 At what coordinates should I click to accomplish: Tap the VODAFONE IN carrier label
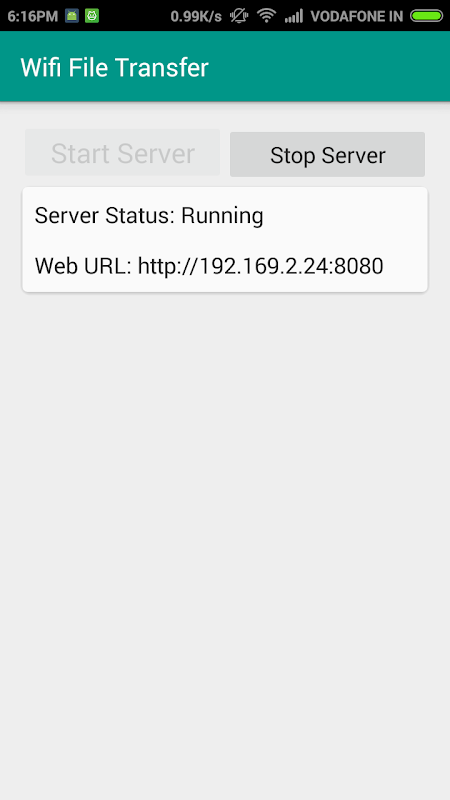pos(357,16)
